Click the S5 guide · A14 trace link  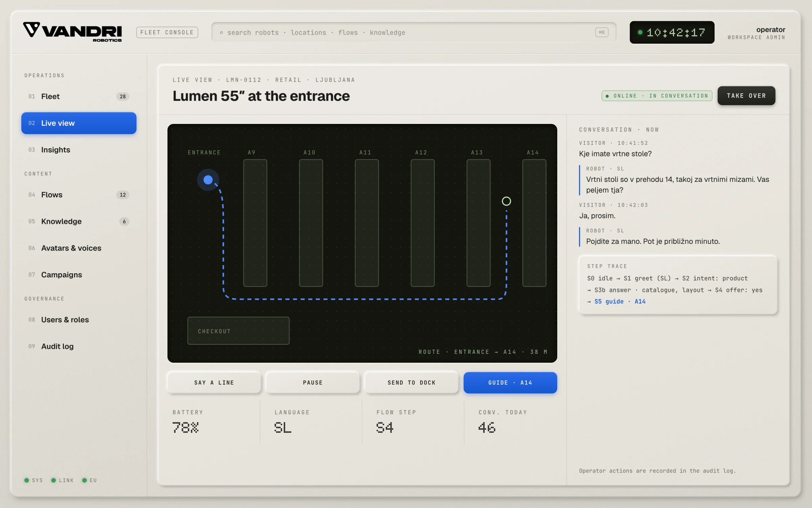[x=620, y=301]
